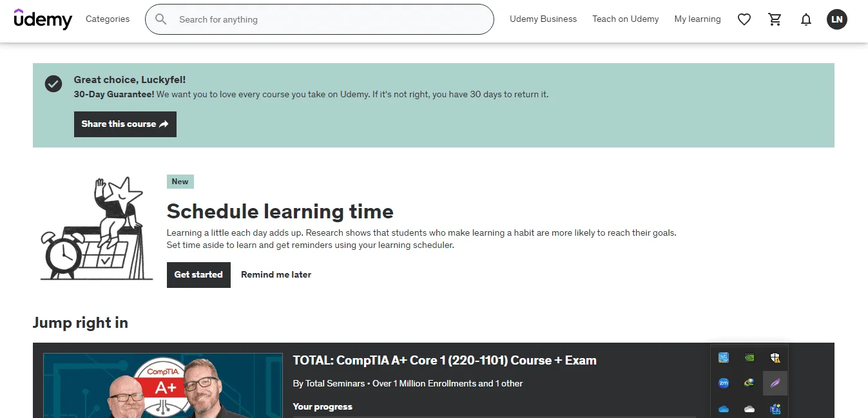Go to My learning
868x418 pixels.
click(x=697, y=19)
